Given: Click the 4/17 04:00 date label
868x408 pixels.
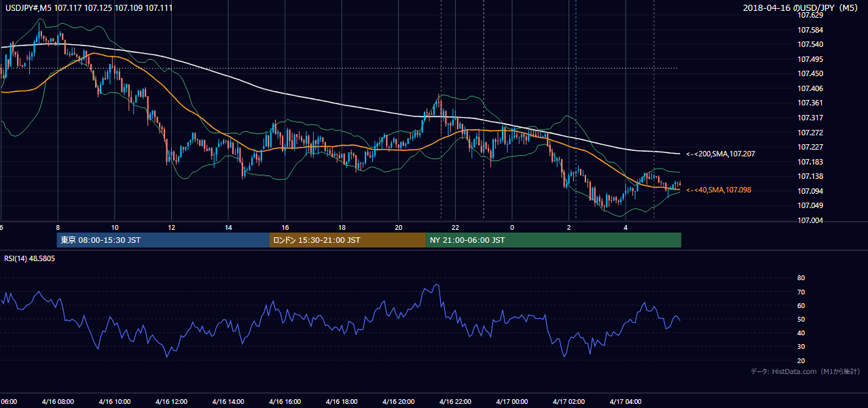Looking at the screenshot, I should [626, 401].
